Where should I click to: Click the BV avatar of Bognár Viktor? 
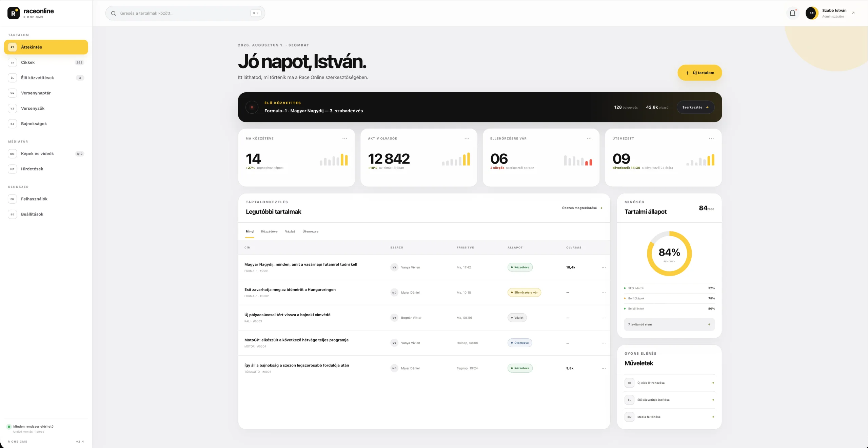[394, 318]
